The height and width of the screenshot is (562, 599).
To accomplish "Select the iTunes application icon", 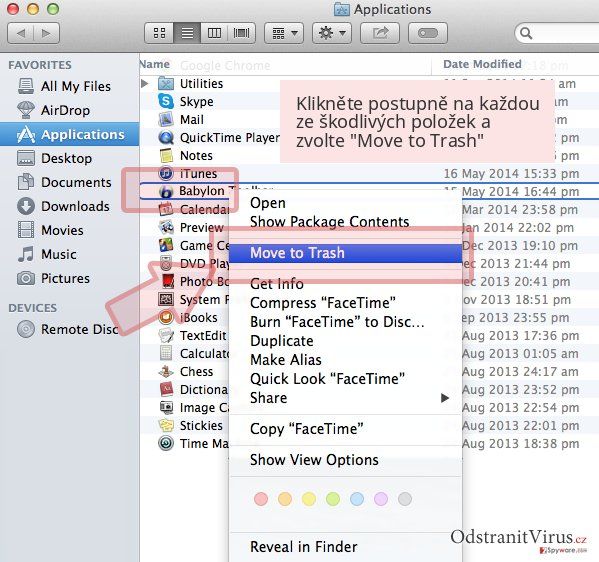I will [x=166, y=173].
